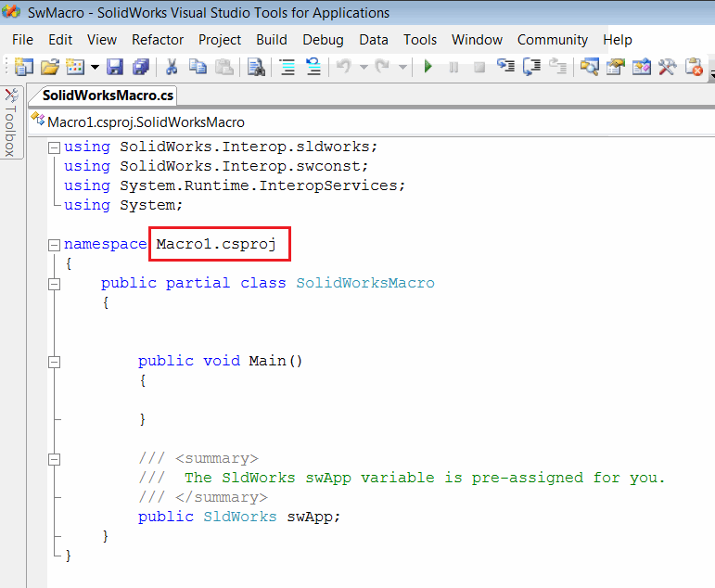This screenshot has height=588, width=715.
Task: Open the Community menu
Action: [x=552, y=40]
